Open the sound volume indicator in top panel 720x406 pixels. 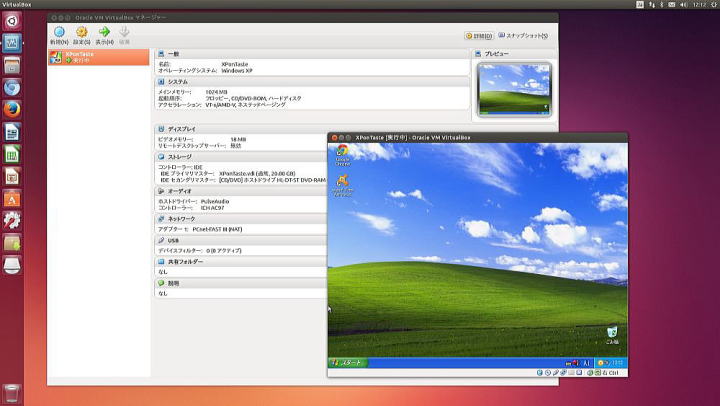pos(684,5)
